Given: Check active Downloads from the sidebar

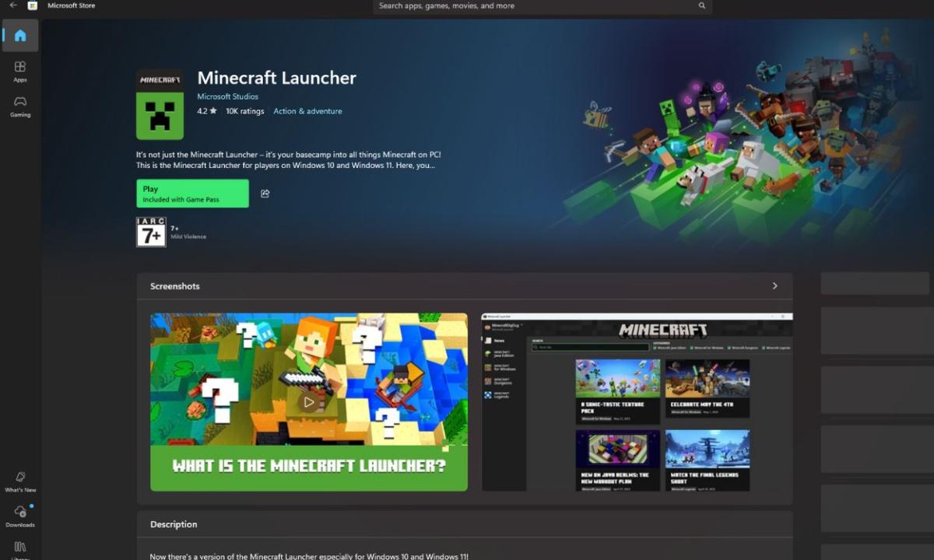Looking at the screenshot, I should (19, 515).
